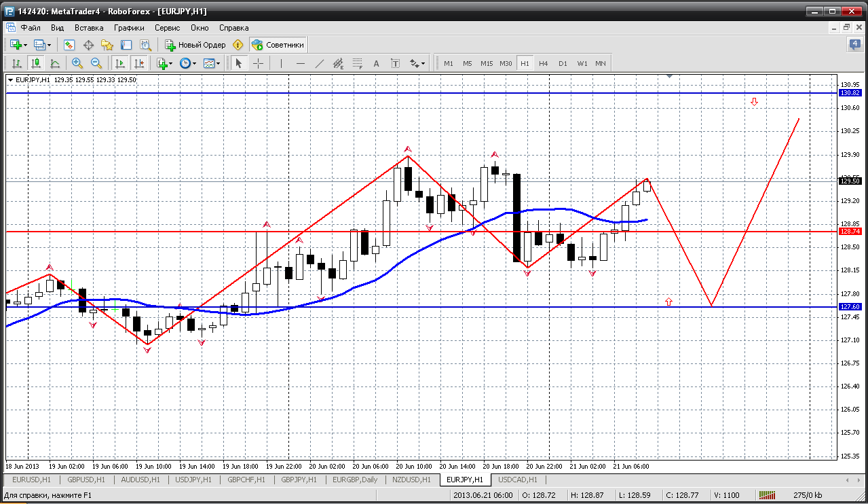The height and width of the screenshot is (504, 868).
Task: Open the Market Watch window icon
Action: (69, 45)
